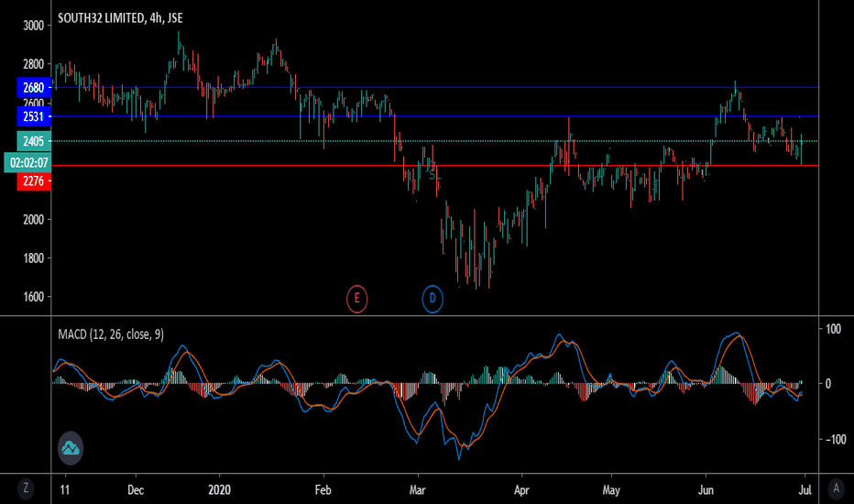The height and width of the screenshot is (504, 854).
Task: Click the 11 date axis label
Action: (x=65, y=490)
